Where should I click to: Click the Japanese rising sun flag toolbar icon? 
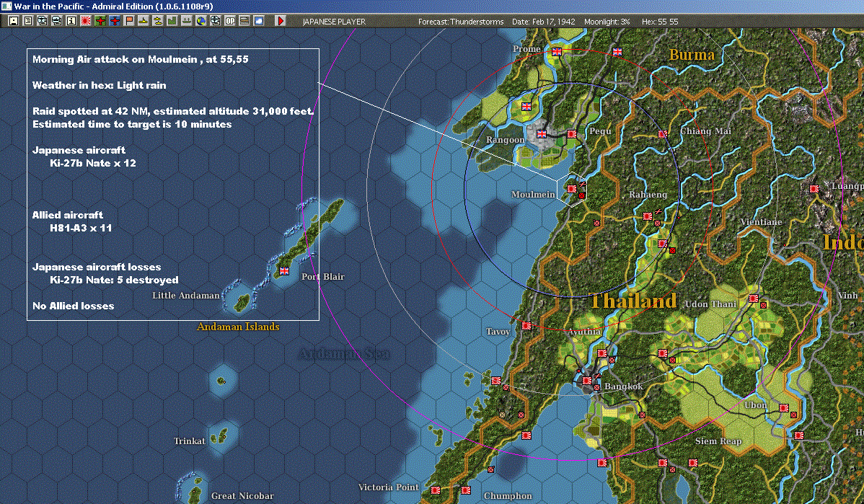[x=85, y=21]
